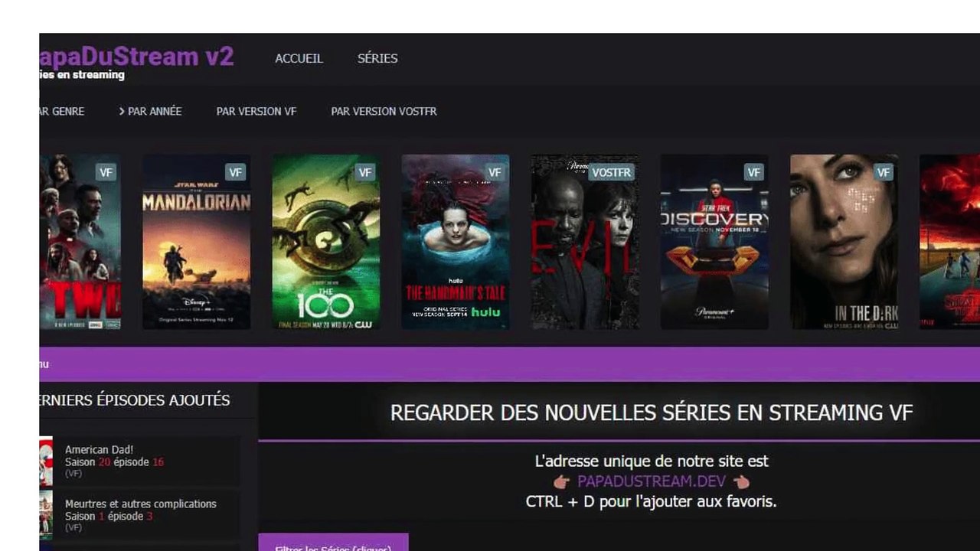Select The Handmaid's Tale poster
Screen dimensions: 980x551
pos(455,242)
